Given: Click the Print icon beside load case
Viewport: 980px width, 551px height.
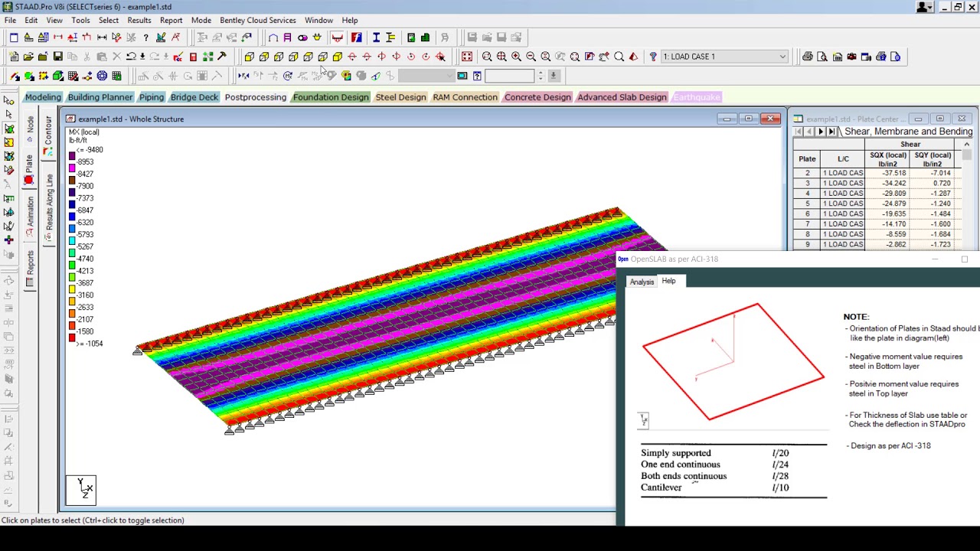Looking at the screenshot, I should point(808,57).
